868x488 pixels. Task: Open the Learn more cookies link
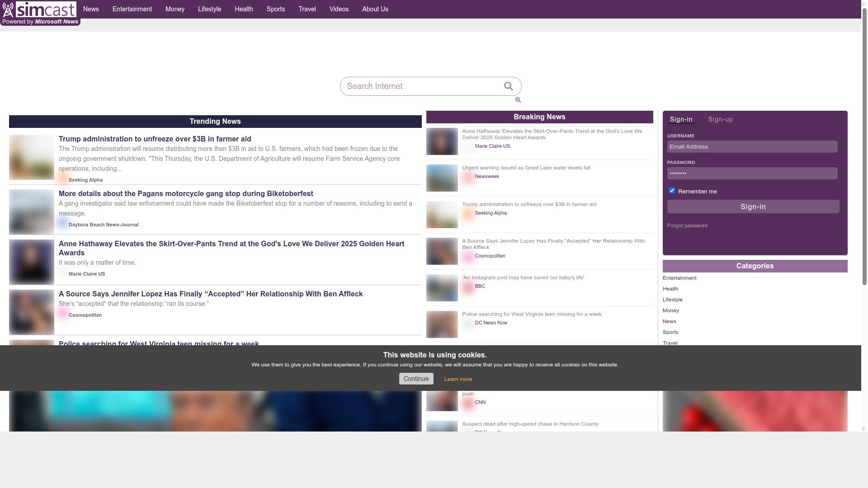[458, 379]
